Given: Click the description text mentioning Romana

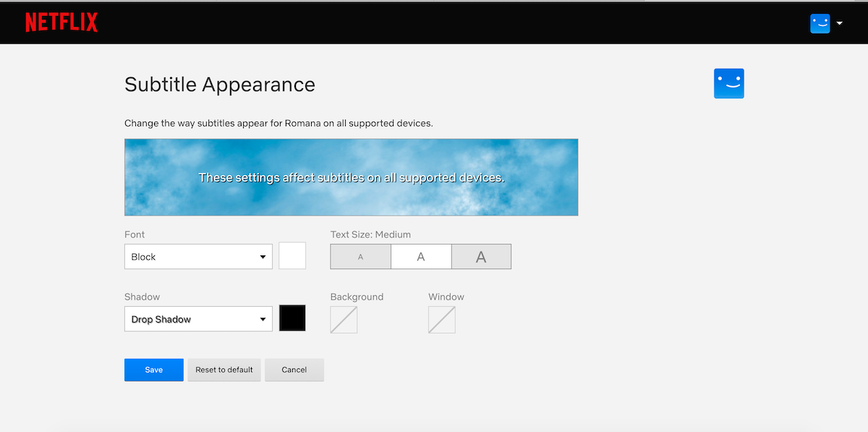Looking at the screenshot, I should point(278,123).
